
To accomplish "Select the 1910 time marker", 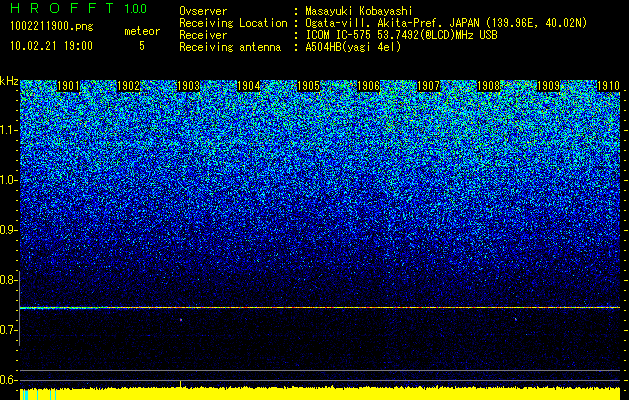I will (609, 86).
